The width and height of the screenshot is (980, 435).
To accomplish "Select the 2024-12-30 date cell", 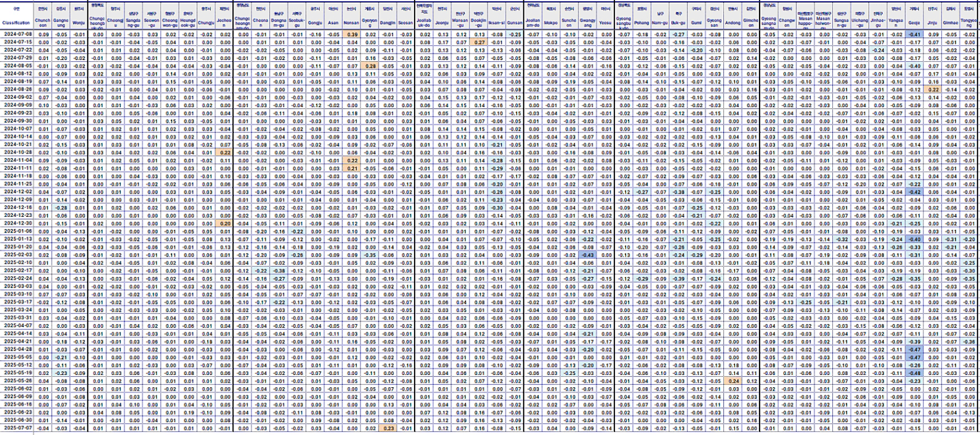I will [x=16, y=223].
